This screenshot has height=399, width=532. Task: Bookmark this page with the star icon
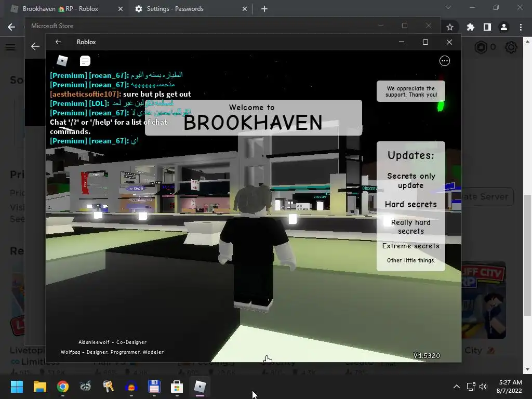point(450,27)
